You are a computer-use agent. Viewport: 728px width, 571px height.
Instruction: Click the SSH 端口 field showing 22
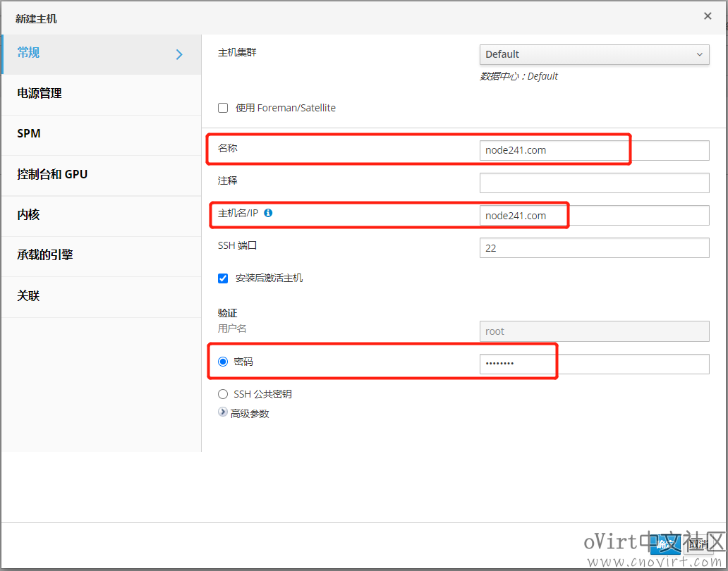594,247
